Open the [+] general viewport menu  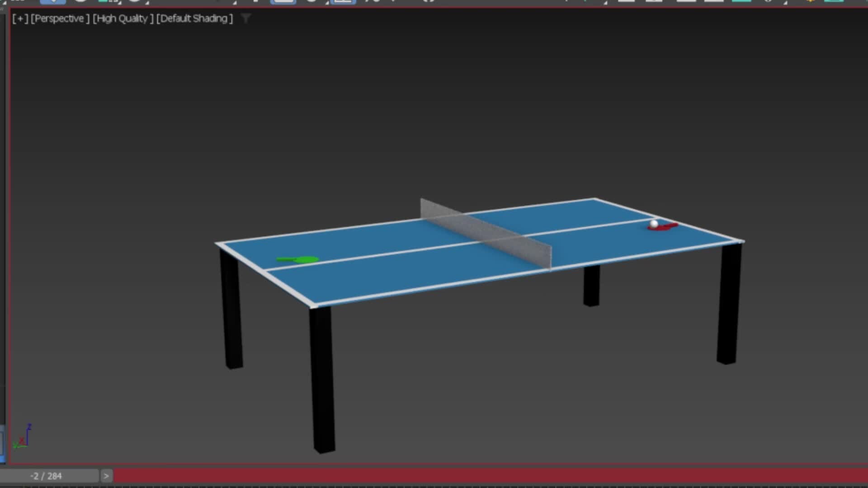(20, 19)
